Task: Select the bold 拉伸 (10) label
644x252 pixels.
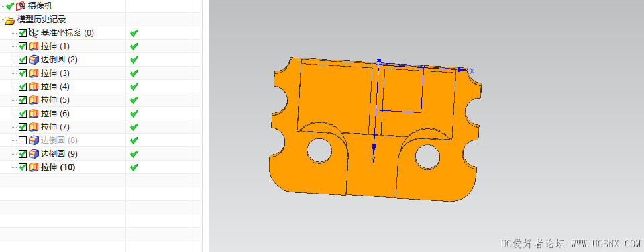Action: coord(58,167)
